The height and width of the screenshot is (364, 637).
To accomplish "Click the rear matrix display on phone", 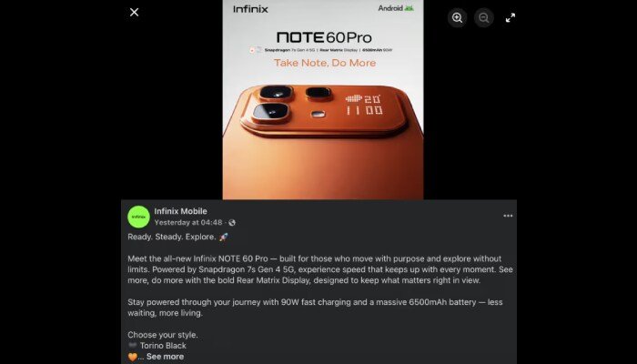I will (364, 105).
